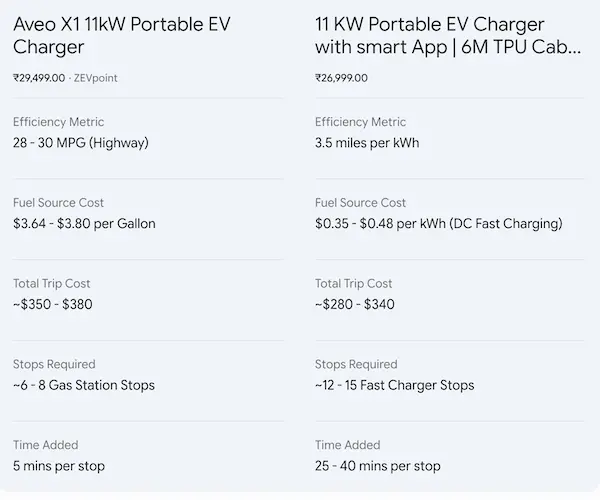This screenshot has width=600, height=500.
Task: Click the left Total Trip Cost label
Action: point(52,284)
